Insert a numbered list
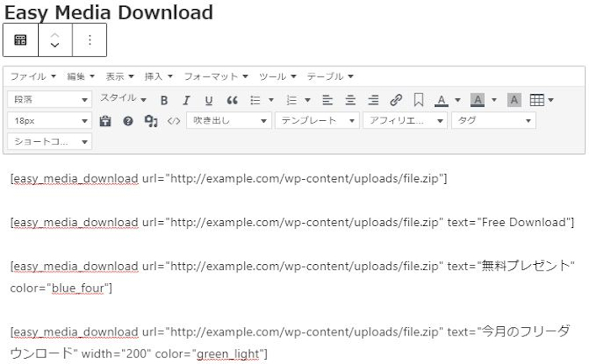 [x=291, y=100]
